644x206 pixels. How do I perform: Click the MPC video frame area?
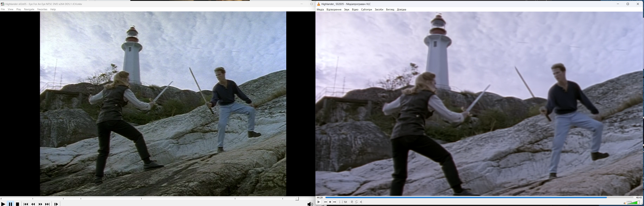(x=163, y=104)
